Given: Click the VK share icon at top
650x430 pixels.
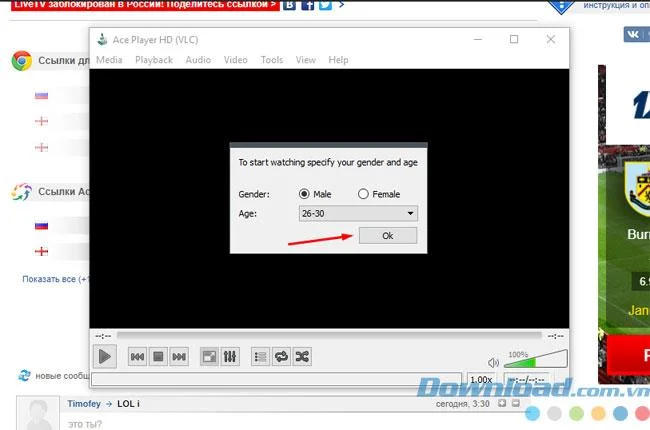Looking at the screenshot, I should pyautogui.click(x=289, y=5).
